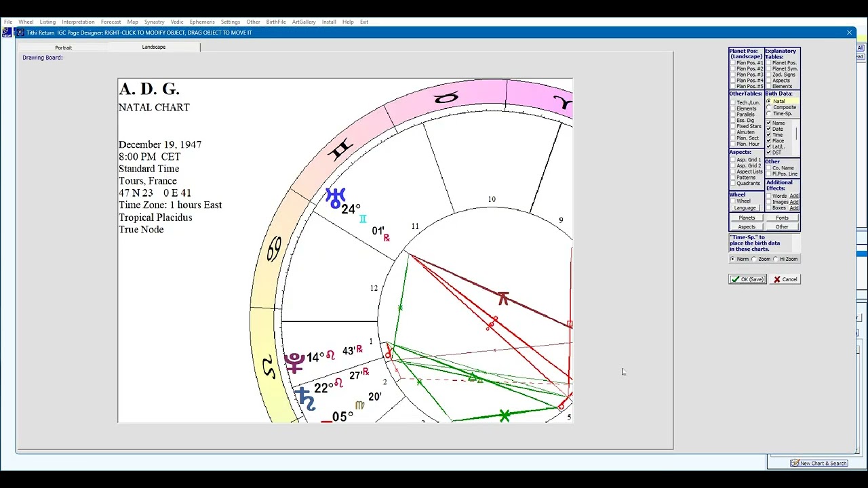Image resolution: width=868 pixels, height=488 pixels.
Task: Select the A. D. G. chart title
Action: click(149, 89)
